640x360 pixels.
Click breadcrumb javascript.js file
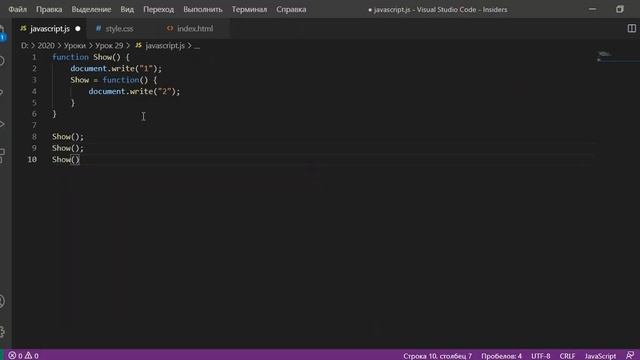click(164, 46)
